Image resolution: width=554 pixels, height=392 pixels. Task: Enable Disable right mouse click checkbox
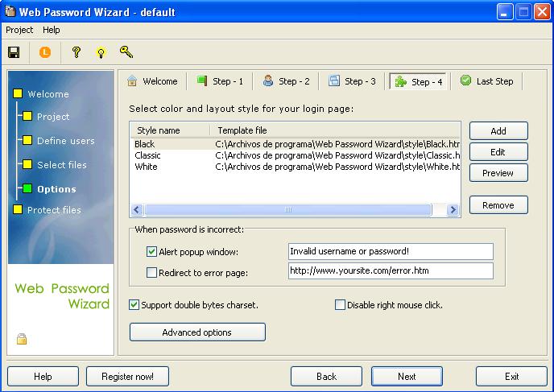340,304
